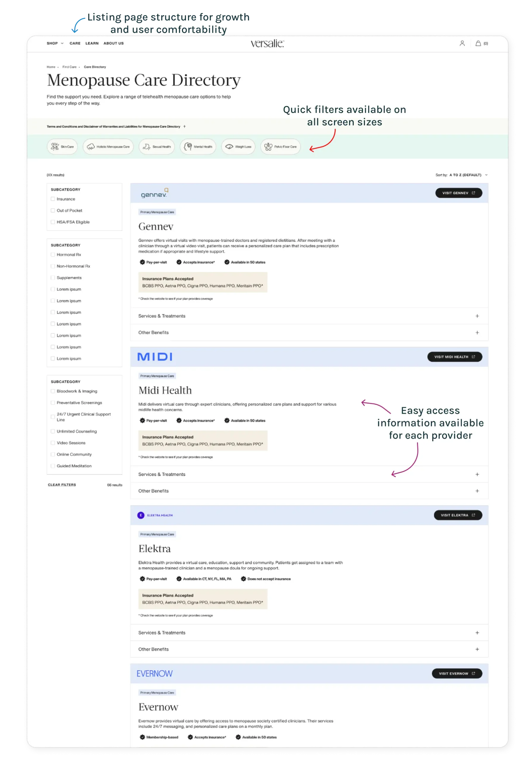This screenshot has height=761, width=532.
Task: Click the Clear Filters link
Action: coord(62,485)
